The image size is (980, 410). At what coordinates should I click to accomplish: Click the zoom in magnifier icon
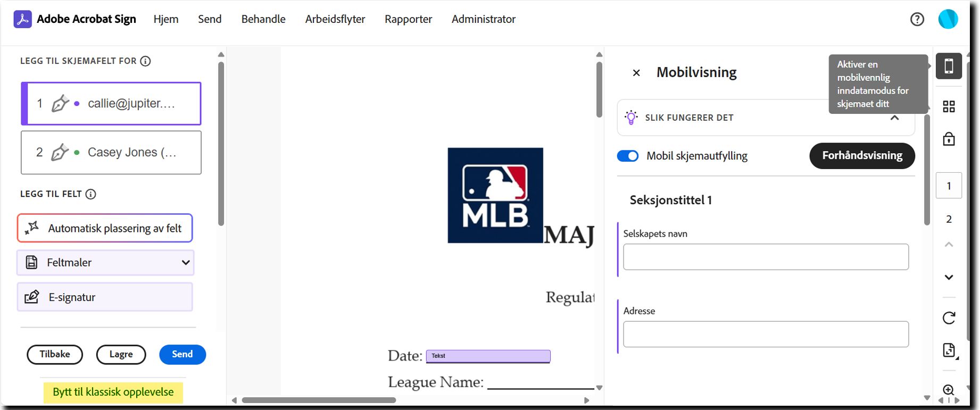pyautogui.click(x=949, y=390)
